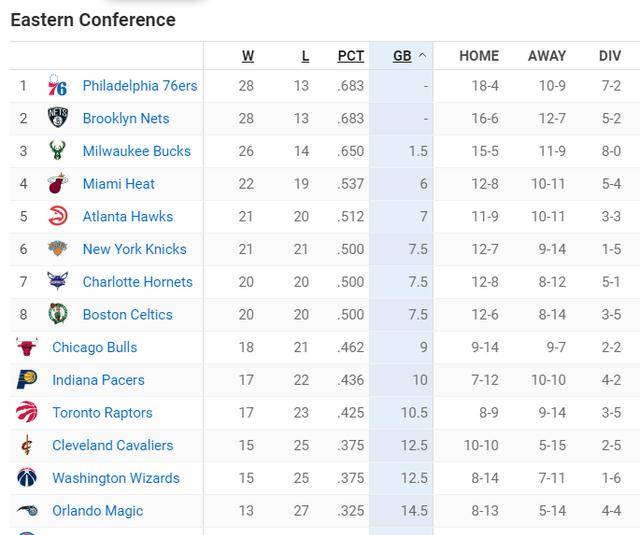Screen dimensions: 640x535
Task: Open the New York Knicks team link
Action: pyautogui.click(x=134, y=249)
